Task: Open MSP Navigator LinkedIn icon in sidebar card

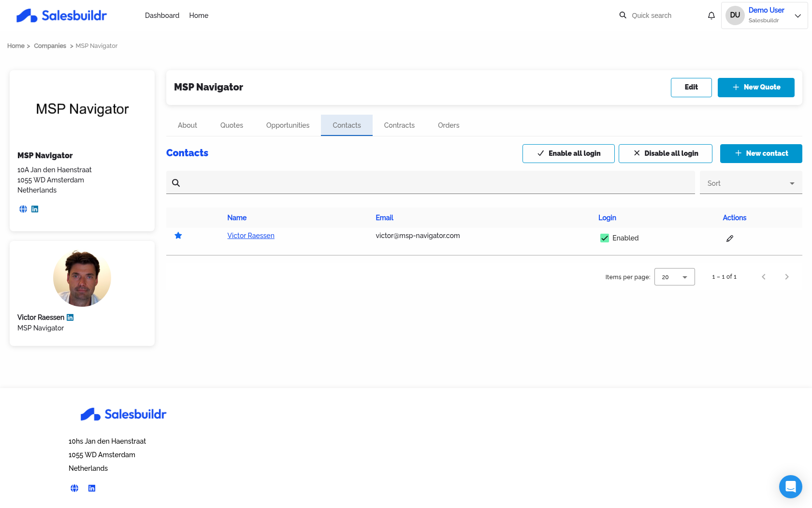Action: click(x=35, y=209)
